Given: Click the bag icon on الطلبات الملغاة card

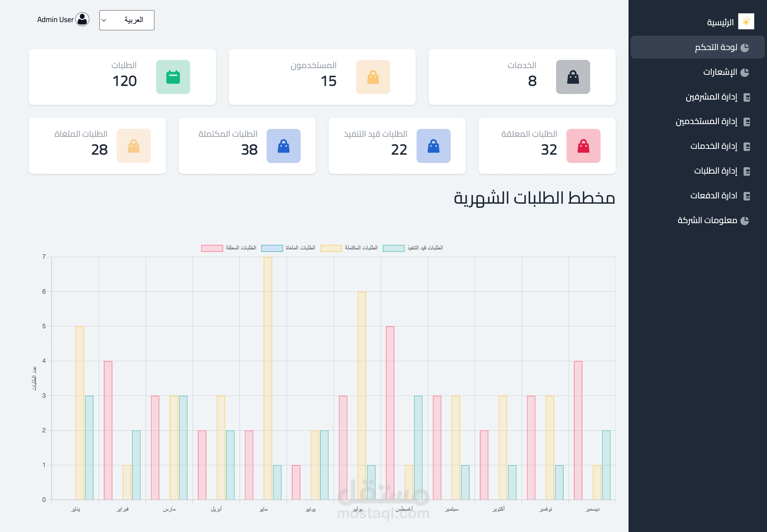Looking at the screenshot, I should coord(133,146).
